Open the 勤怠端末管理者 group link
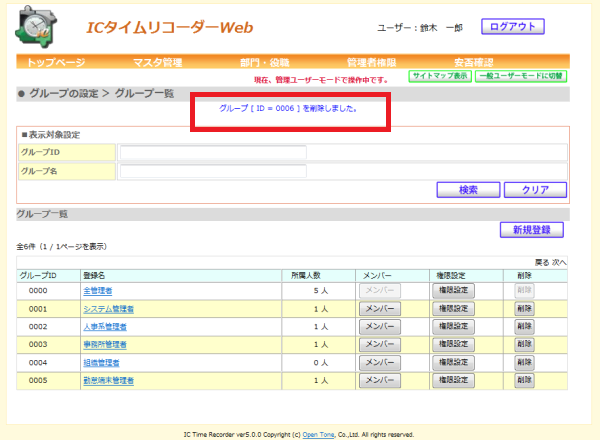 pyautogui.click(x=109, y=380)
